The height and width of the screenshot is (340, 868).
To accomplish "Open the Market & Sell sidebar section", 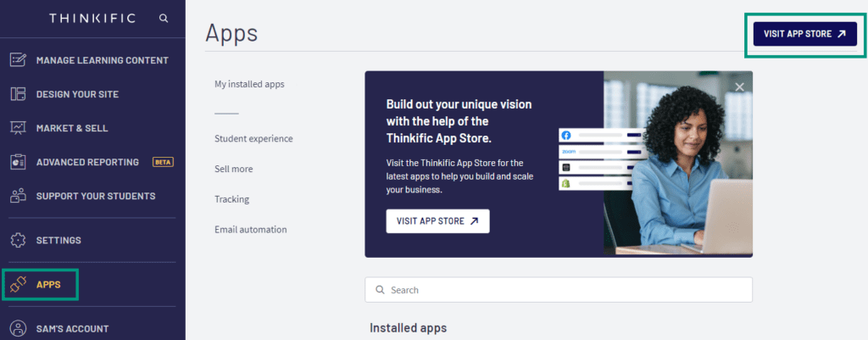I will [72, 128].
